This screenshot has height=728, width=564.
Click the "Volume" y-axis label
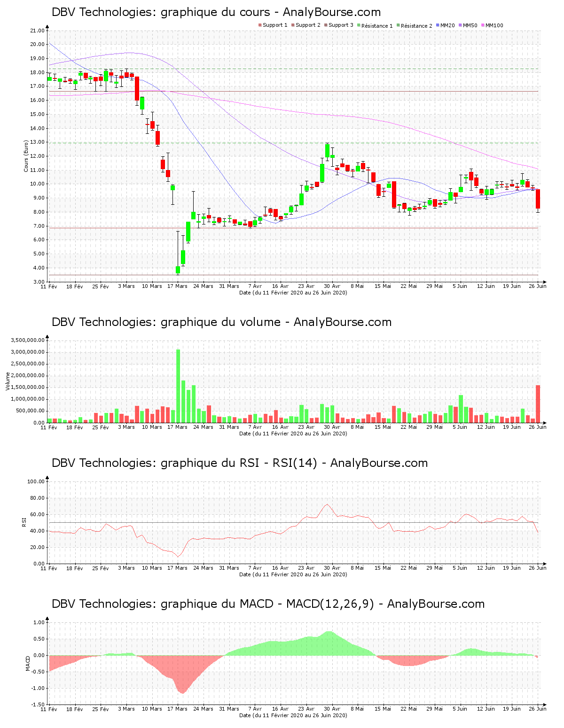[8, 381]
